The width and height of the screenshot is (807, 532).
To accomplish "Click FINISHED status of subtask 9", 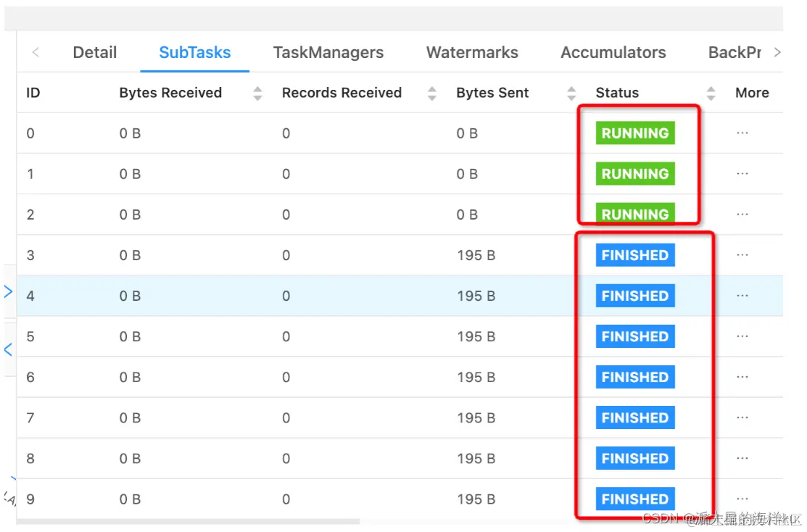I will pos(635,499).
